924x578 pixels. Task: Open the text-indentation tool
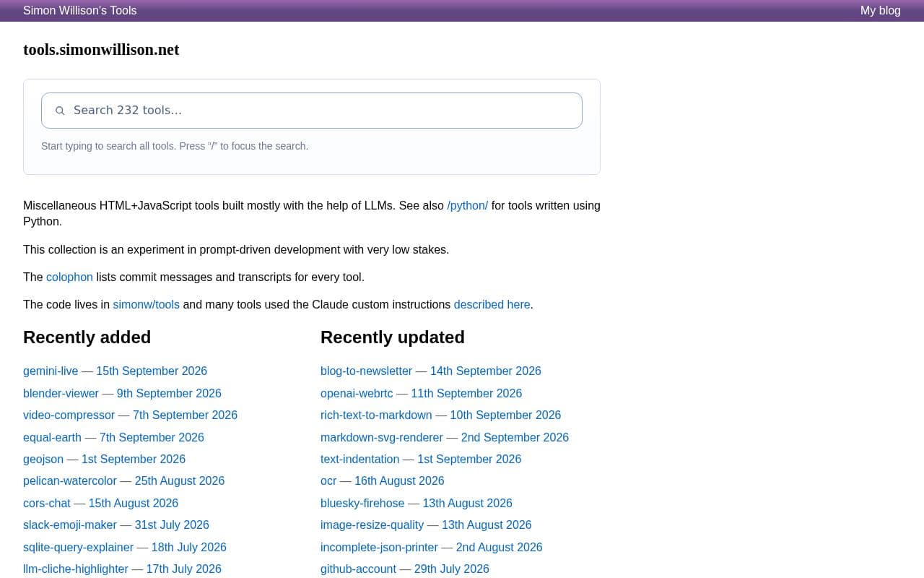click(x=359, y=459)
